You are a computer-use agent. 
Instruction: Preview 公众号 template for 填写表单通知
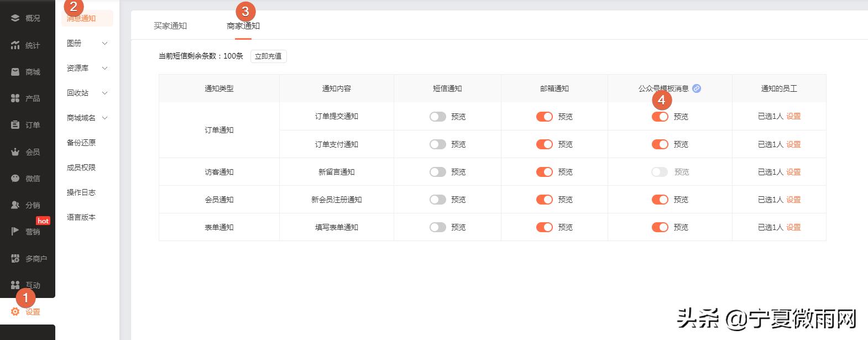[x=681, y=227]
